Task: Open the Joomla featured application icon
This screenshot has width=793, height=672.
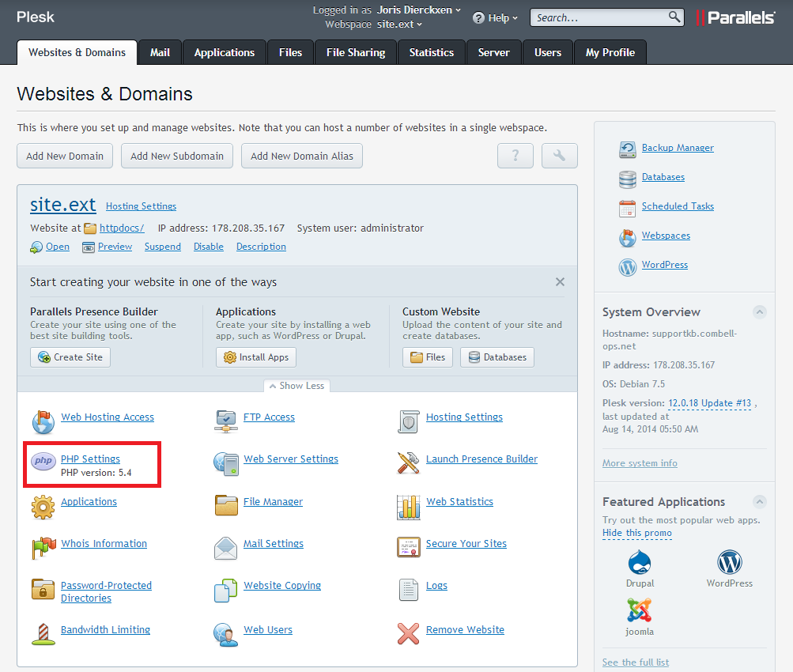Action: click(640, 610)
